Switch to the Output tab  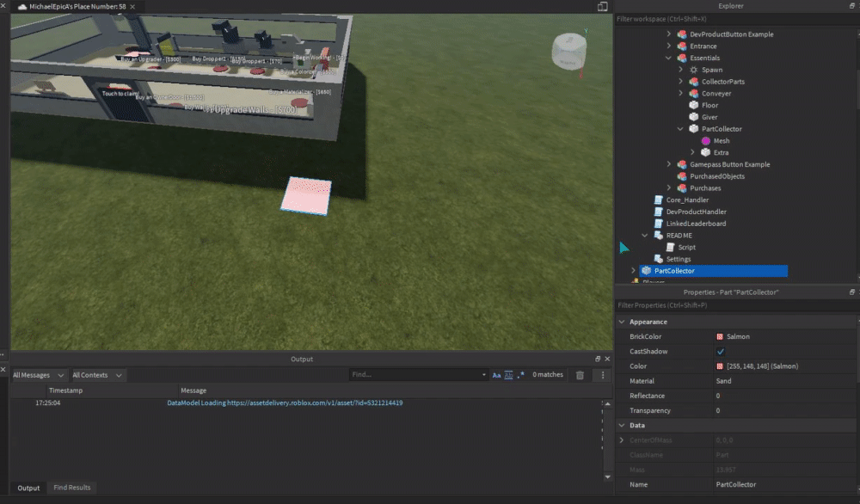point(28,489)
